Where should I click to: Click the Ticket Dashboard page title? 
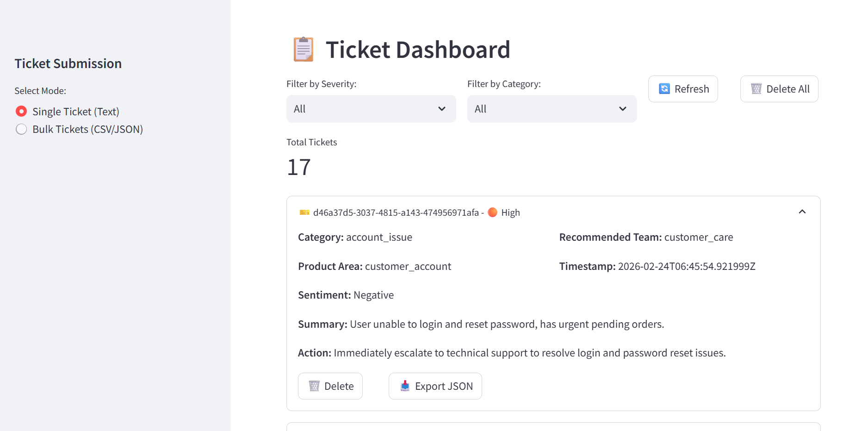click(x=417, y=50)
